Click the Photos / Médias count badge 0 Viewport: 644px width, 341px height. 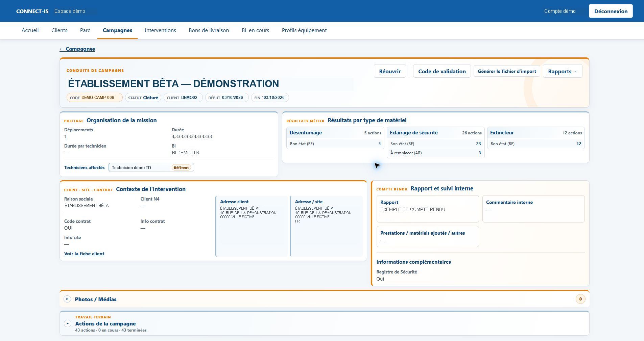coord(580,299)
